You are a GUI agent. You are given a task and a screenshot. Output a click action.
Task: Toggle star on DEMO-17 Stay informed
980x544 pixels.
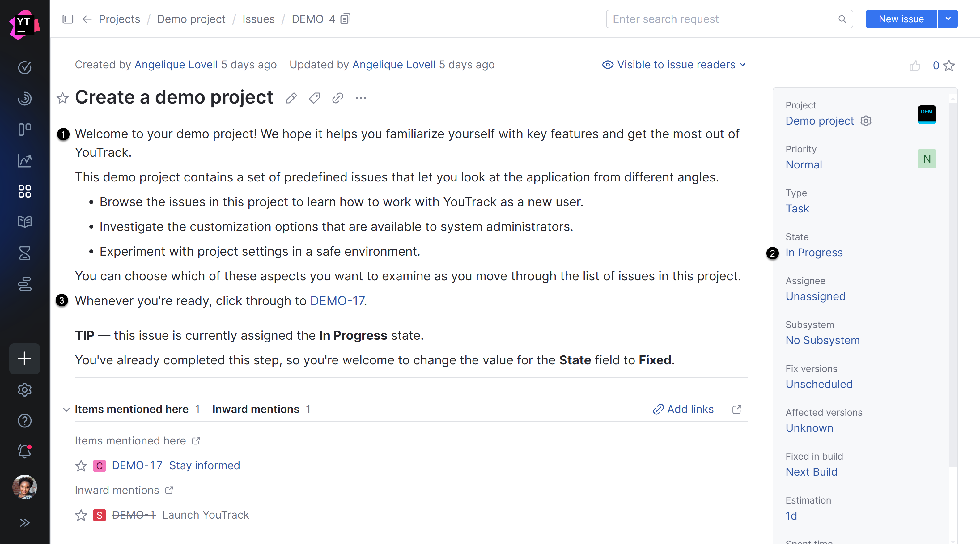click(81, 465)
